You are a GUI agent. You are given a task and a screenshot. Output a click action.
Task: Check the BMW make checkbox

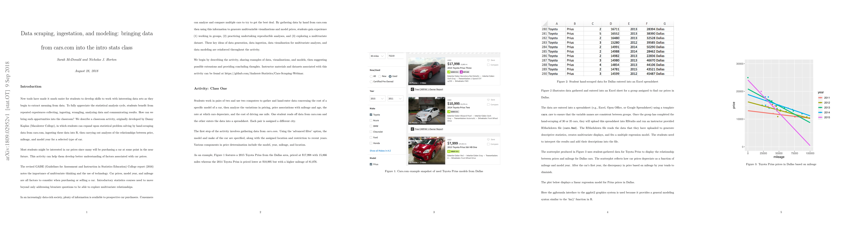[371, 126]
